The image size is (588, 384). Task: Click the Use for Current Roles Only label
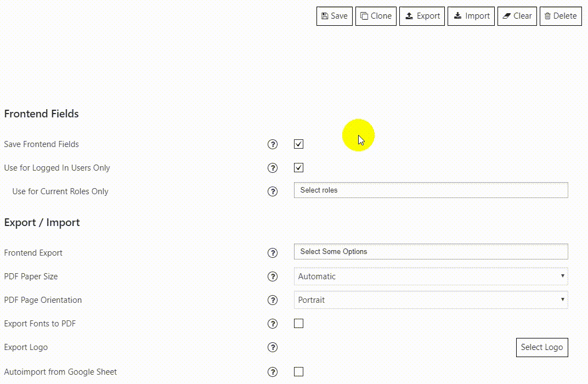coord(60,191)
